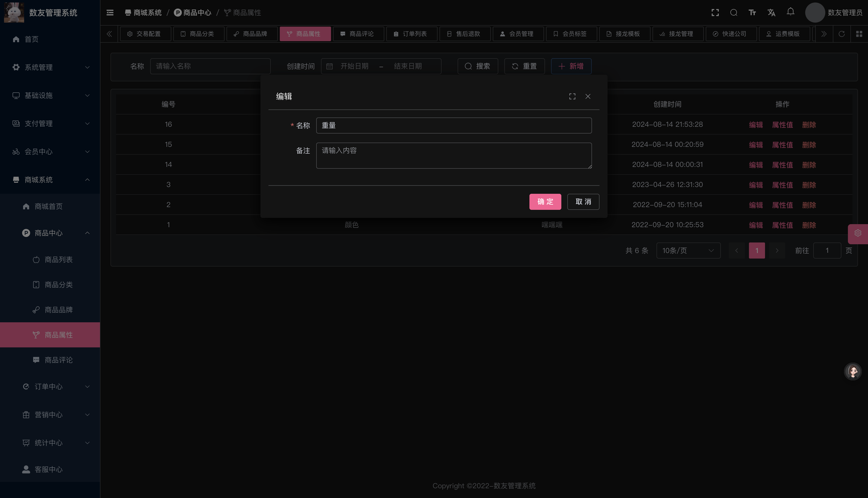Click the user avatar in the top bar
This screenshot has height=498, width=868.
(815, 13)
